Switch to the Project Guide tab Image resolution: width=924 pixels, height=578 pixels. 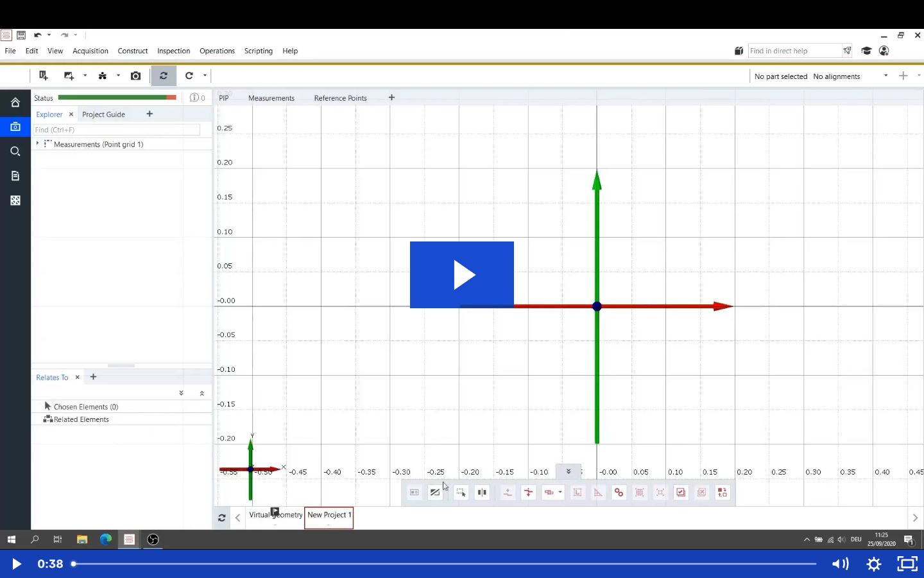pos(103,114)
